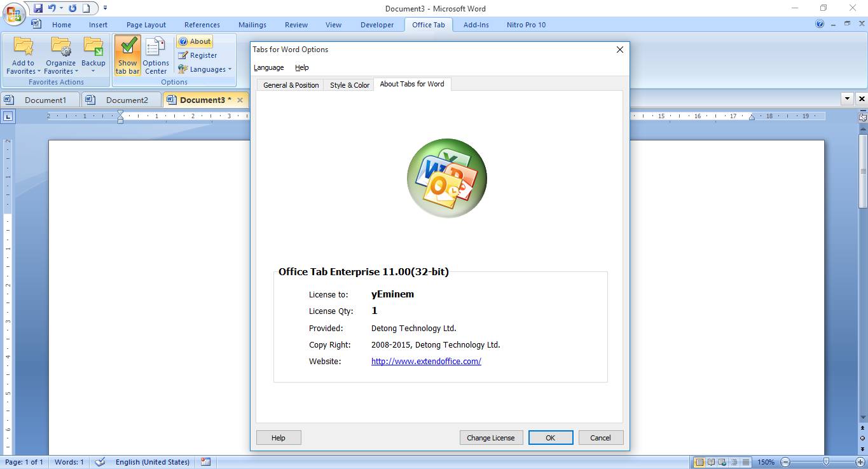Click the proofing check icon

(100, 462)
